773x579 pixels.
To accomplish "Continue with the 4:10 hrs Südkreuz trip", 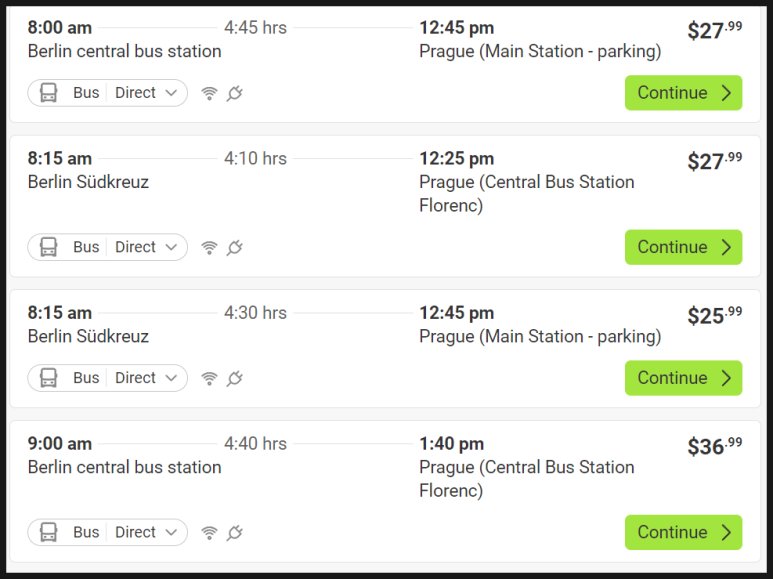I will coord(683,247).
